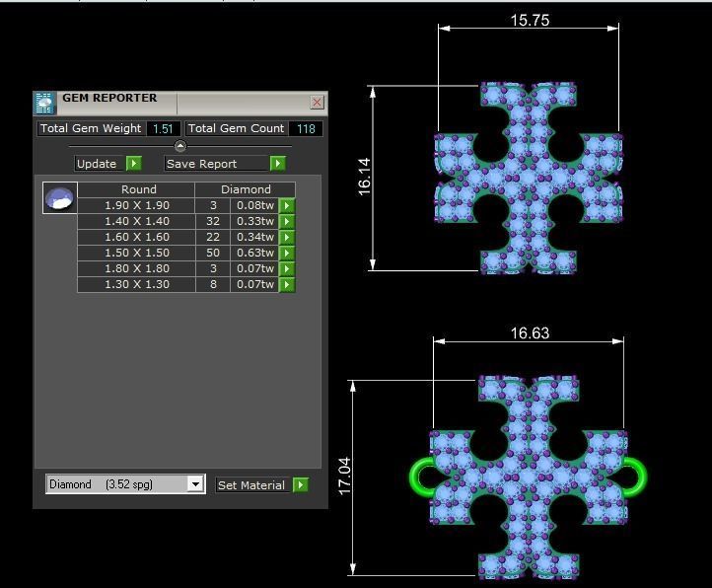Click the count 32 cell
712x588 pixels.
(x=213, y=221)
